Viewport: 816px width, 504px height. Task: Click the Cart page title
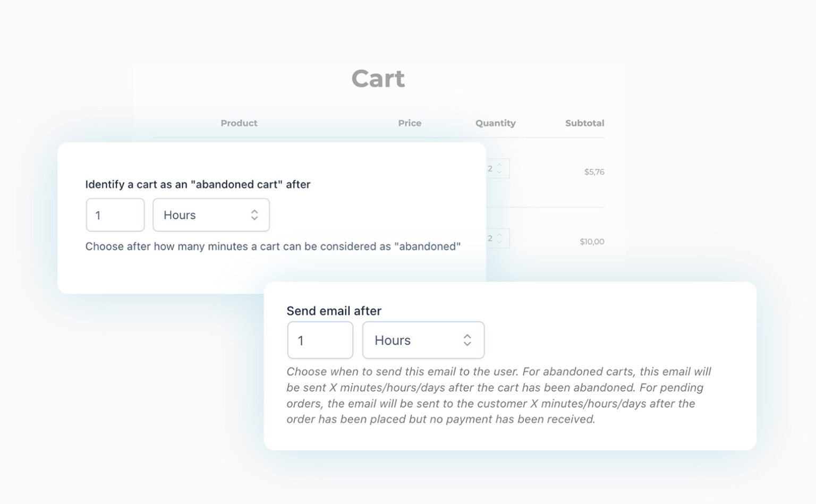click(378, 78)
